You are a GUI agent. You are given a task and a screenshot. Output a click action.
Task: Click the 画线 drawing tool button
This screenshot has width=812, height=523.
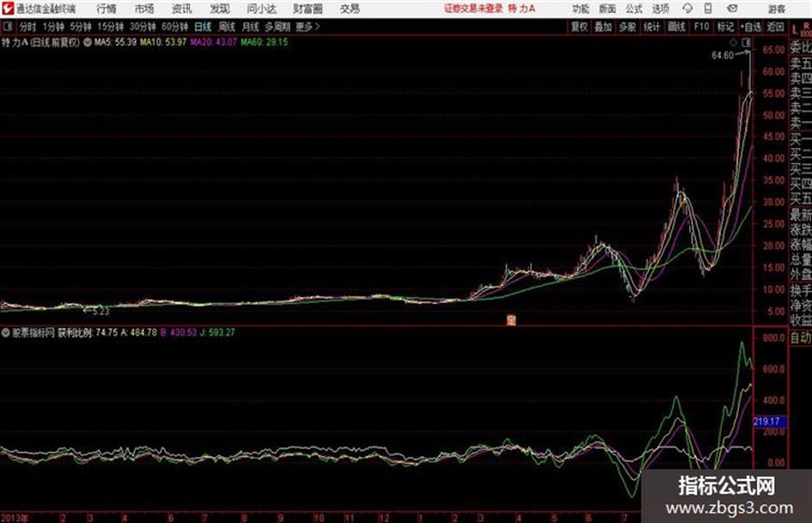pyautogui.click(x=676, y=27)
